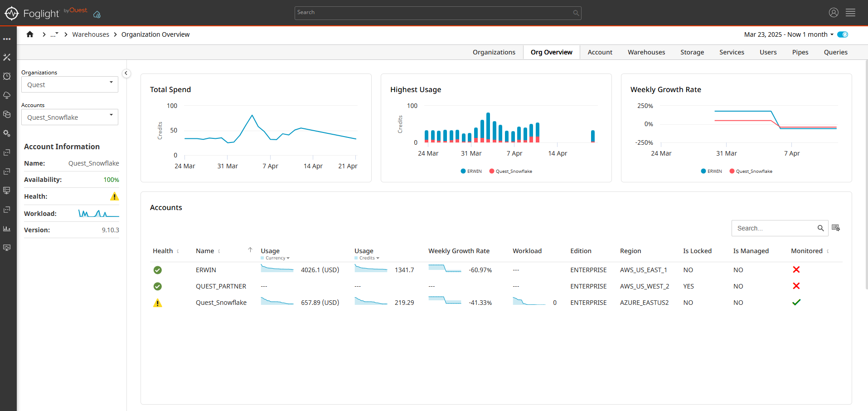Click Organization Overview in the breadcrumb

point(155,34)
